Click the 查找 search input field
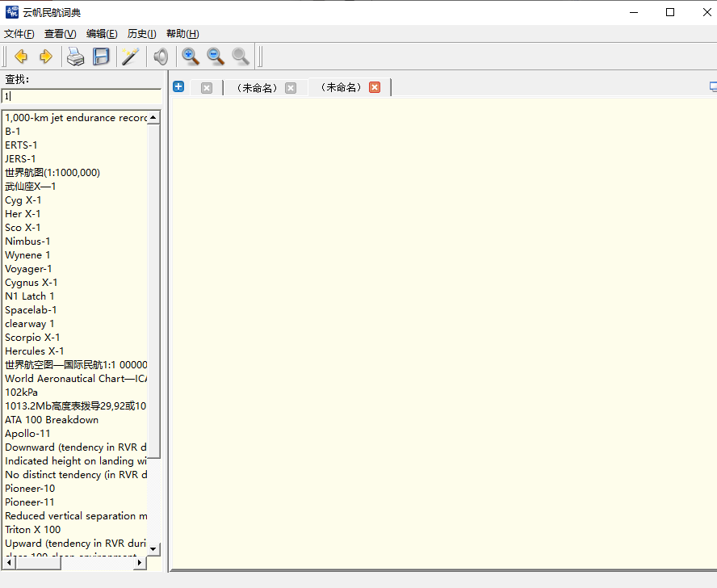The width and height of the screenshot is (717, 588). [81, 96]
